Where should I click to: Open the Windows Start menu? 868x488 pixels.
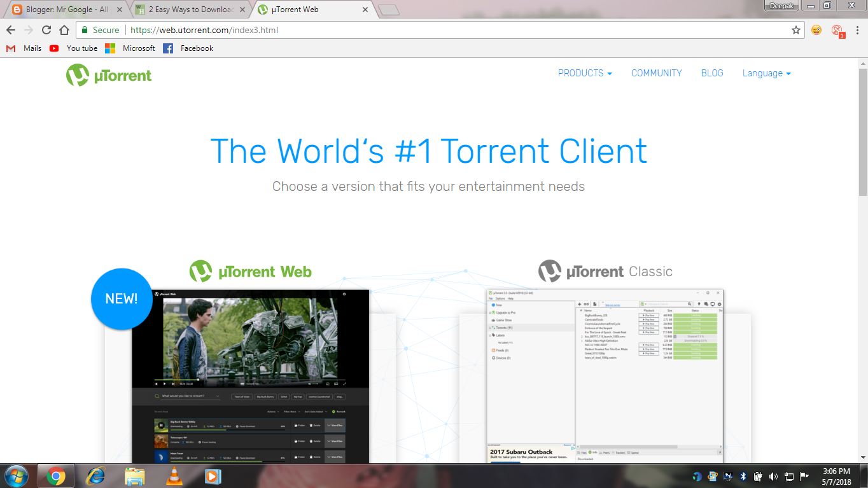(16, 476)
